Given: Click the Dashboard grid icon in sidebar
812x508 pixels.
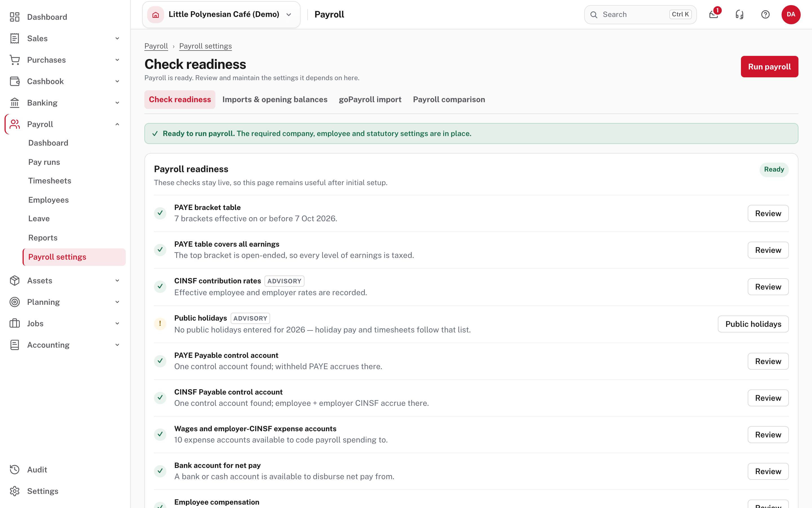Looking at the screenshot, I should [x=14, y=17].
